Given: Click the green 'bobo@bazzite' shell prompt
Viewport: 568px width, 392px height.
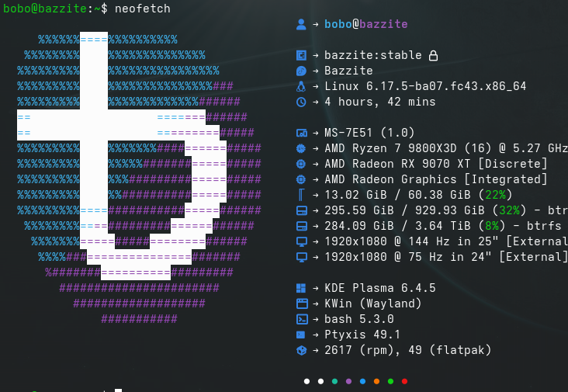Looking at the screenshot, I should point(45,9).
